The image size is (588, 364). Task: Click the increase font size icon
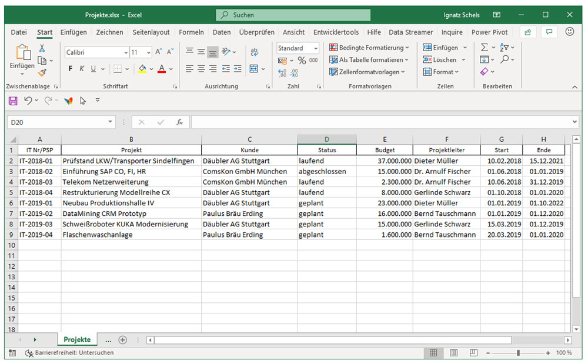pyautogui.click(x=159, y=52)
